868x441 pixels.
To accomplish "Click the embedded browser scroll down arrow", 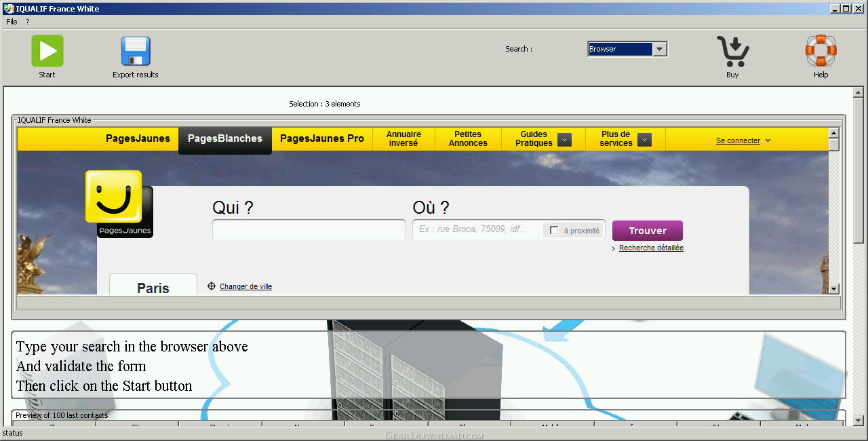I will click(x=834, y=289).
